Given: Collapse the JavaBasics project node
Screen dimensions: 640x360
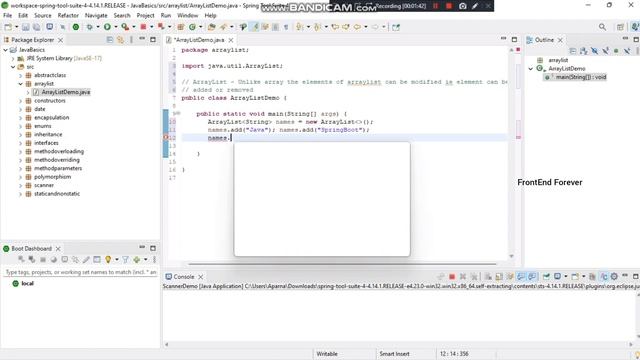Looking at the screenshot, I should [5, 50].
